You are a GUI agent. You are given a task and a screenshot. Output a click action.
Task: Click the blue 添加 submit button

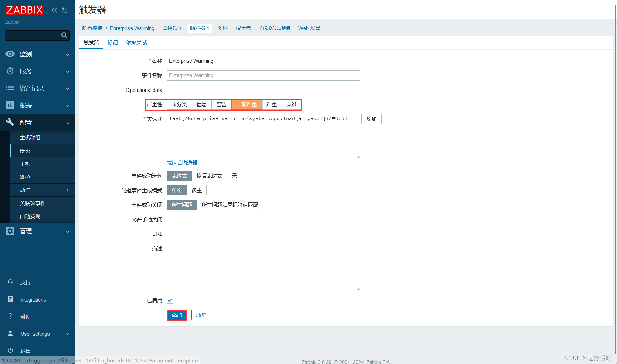point(177,315)
